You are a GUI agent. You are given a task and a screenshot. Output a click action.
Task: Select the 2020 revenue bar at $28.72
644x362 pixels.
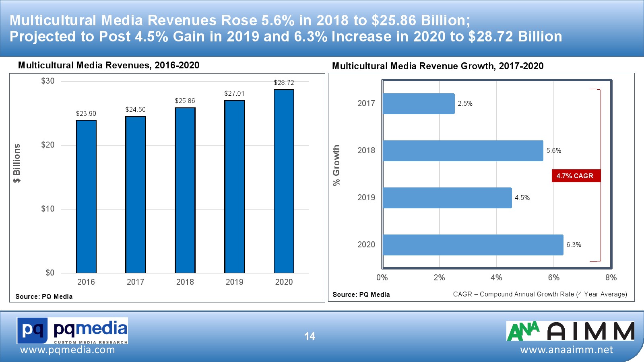click(x=284, y=181)
